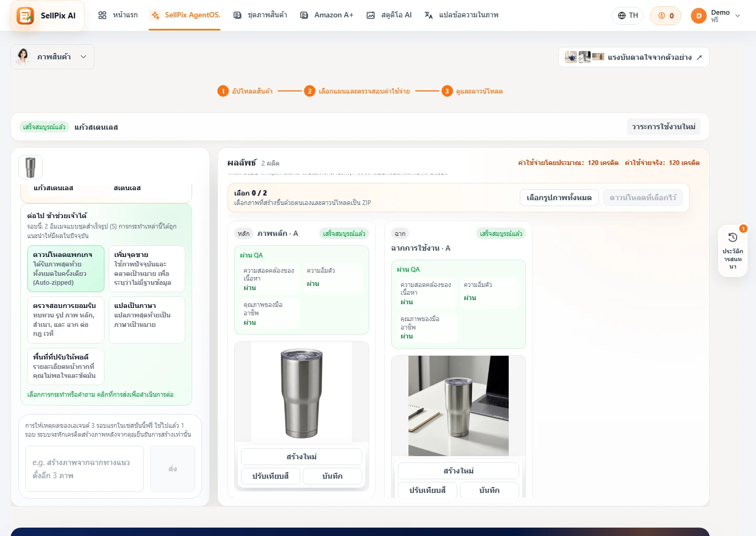756x536 pixels.
Task: Click the แรงบันดาลใจจากตัวอย่าง link
Action: point(634,57)
